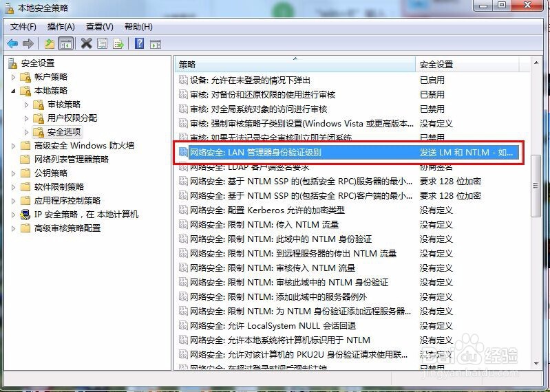Click the 用户权限分配 folder icon

[x=39, y=118]
